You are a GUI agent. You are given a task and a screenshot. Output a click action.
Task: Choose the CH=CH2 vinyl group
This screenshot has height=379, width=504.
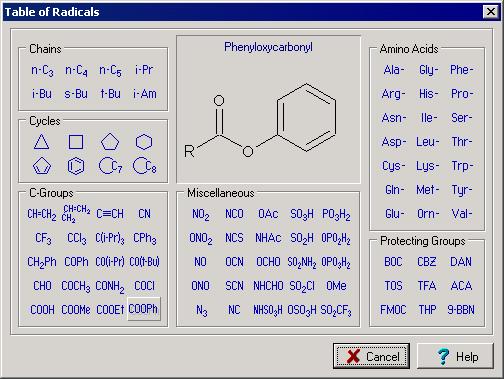tap(42, 214)
